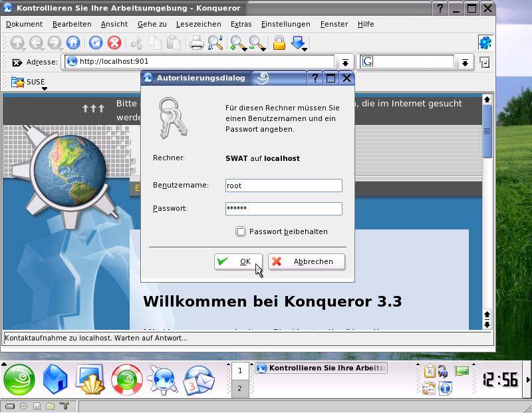
Task: Click the Klipper clipboard tray icon
Action: (429, 371)
